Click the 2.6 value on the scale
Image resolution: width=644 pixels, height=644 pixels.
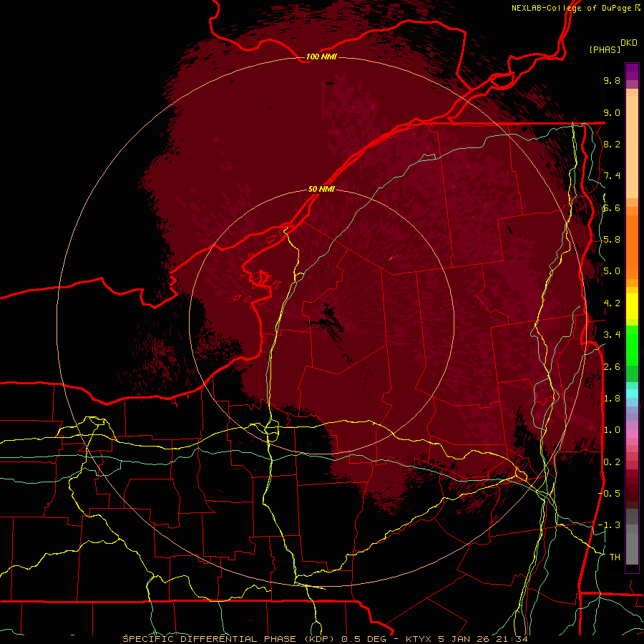pos(612,367)
